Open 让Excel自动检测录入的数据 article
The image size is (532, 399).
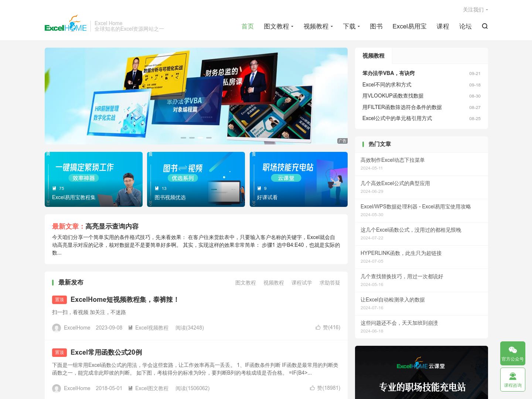pos(392,300)
